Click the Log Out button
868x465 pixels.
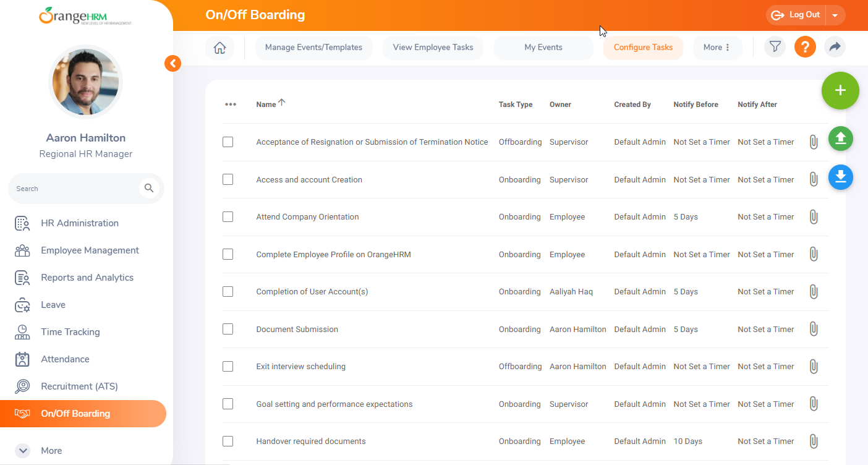797,15
